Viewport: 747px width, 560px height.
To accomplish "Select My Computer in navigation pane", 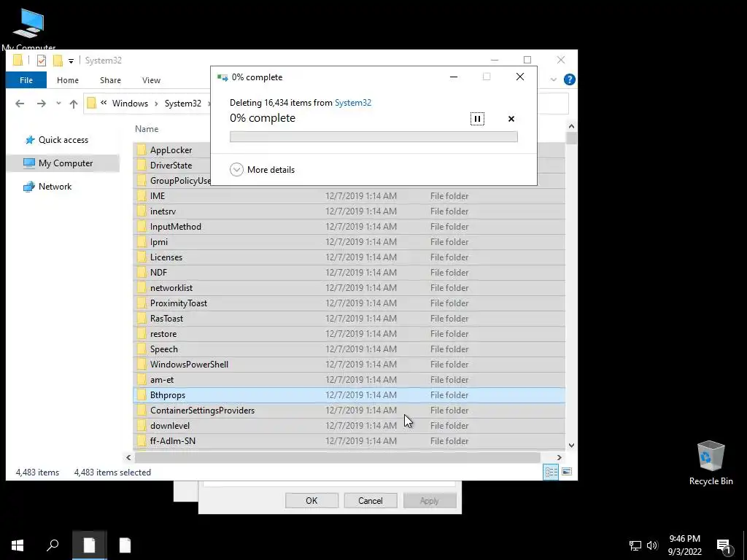I will coord(63,163).
